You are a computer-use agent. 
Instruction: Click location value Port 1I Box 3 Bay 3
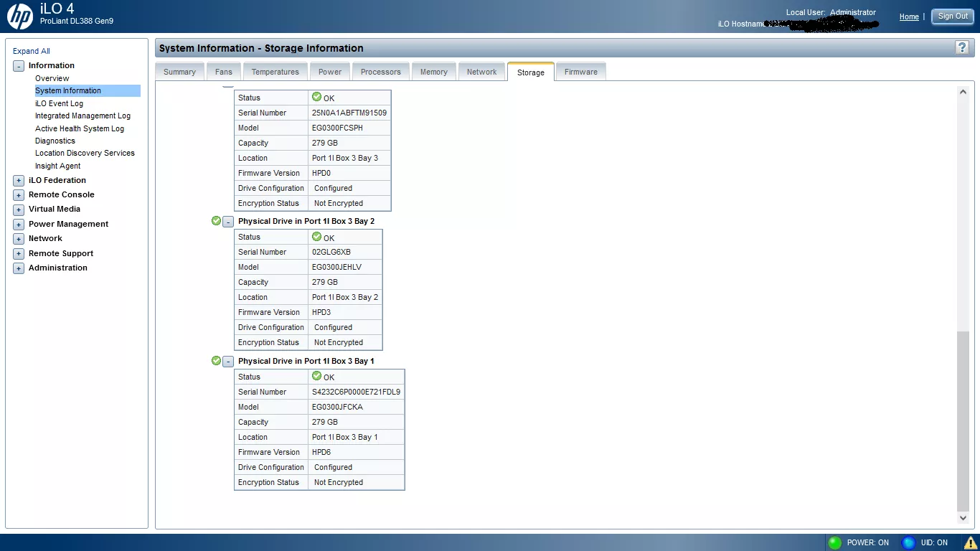pyautogui.click(x=345, y=158)
